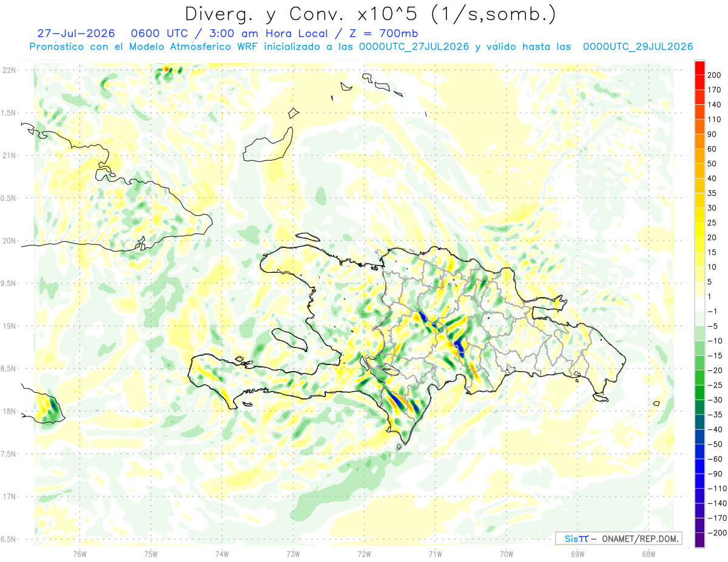Image resolution: width=728 pixels, height=562 pixels.
Task: Click the 7.5N latitude label
Action: [8, 453]
